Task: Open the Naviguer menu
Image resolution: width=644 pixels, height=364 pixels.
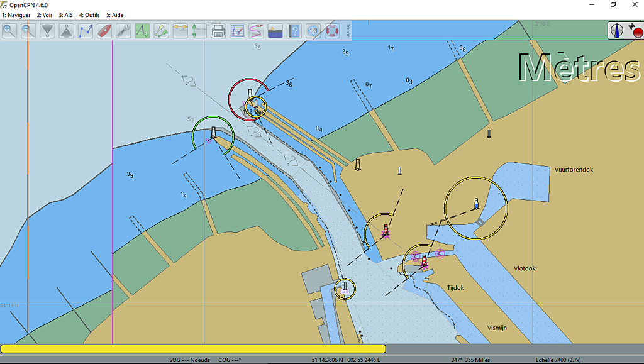Action: click(x=16, y=14)
